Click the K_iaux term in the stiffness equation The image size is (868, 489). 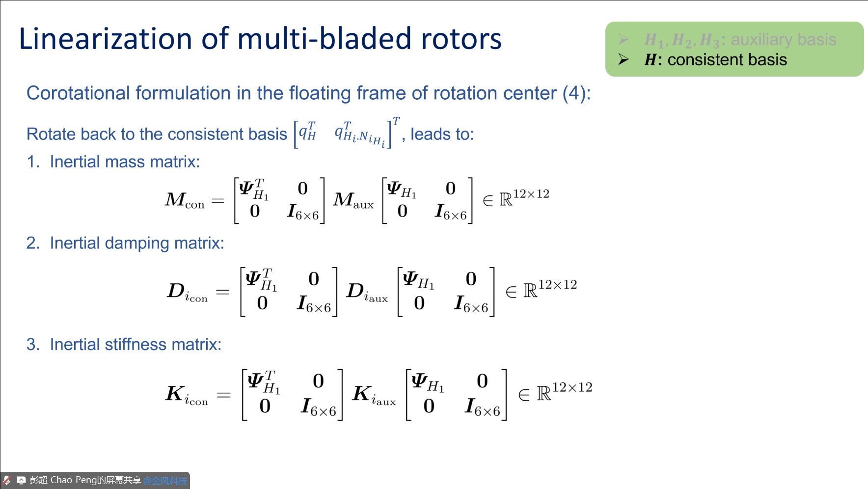(x=374, y=395)
